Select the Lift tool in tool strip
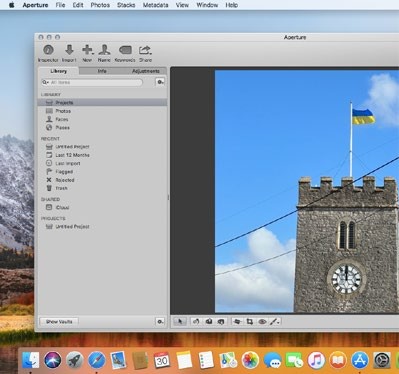The height and width of the screenshot is (374, 399). pos(209,322)
